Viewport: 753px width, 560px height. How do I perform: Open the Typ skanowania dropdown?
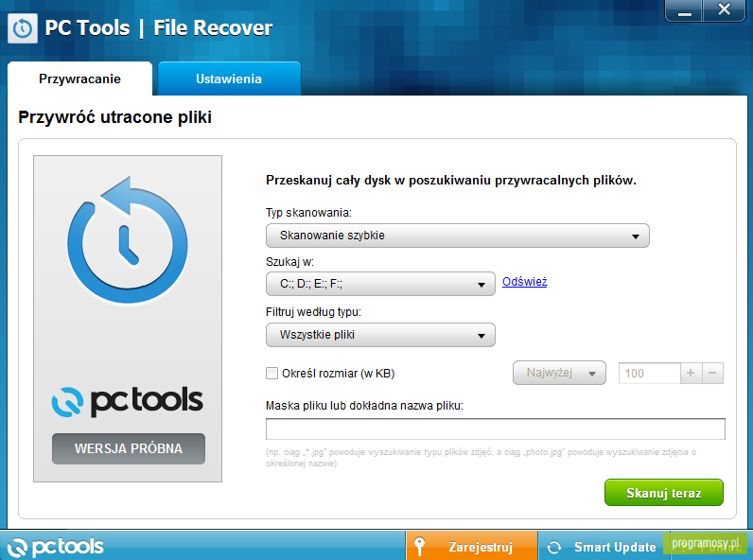pos(458,236)
